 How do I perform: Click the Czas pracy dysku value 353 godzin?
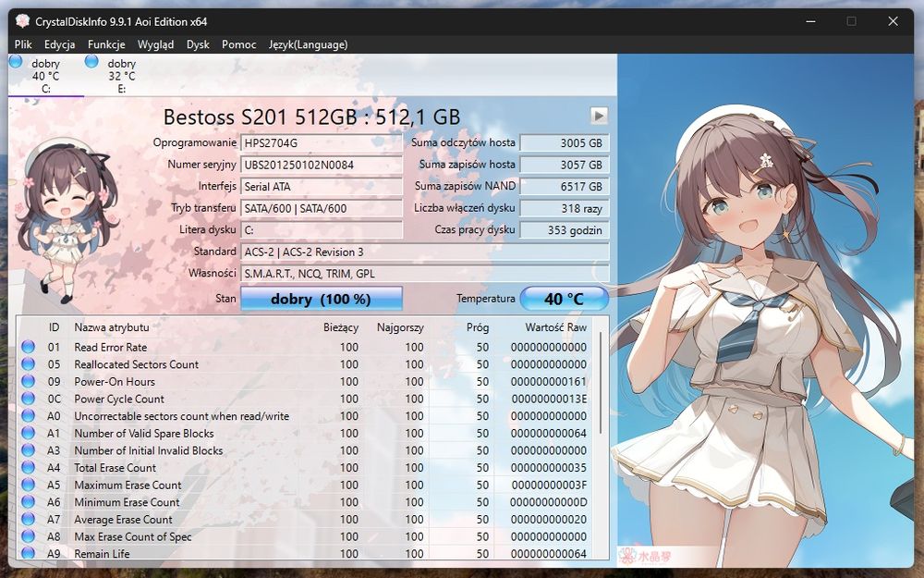pyautogui.click(x=564, y=230)
